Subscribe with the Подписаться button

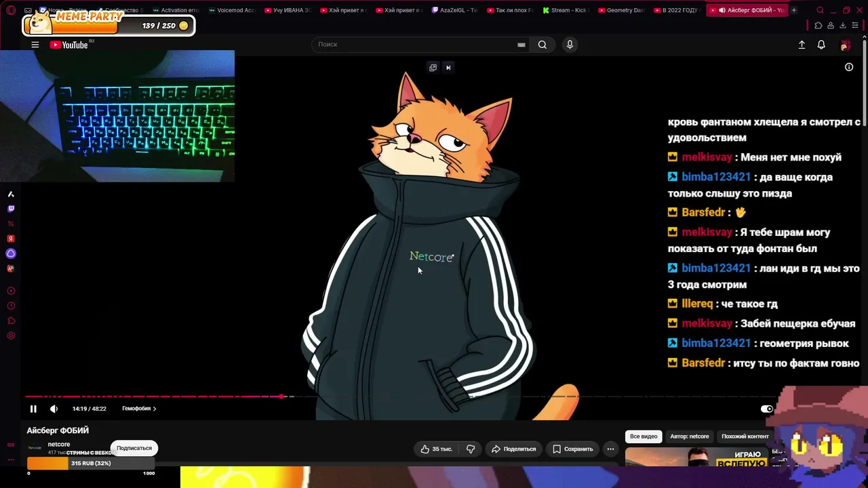(134, 448)
